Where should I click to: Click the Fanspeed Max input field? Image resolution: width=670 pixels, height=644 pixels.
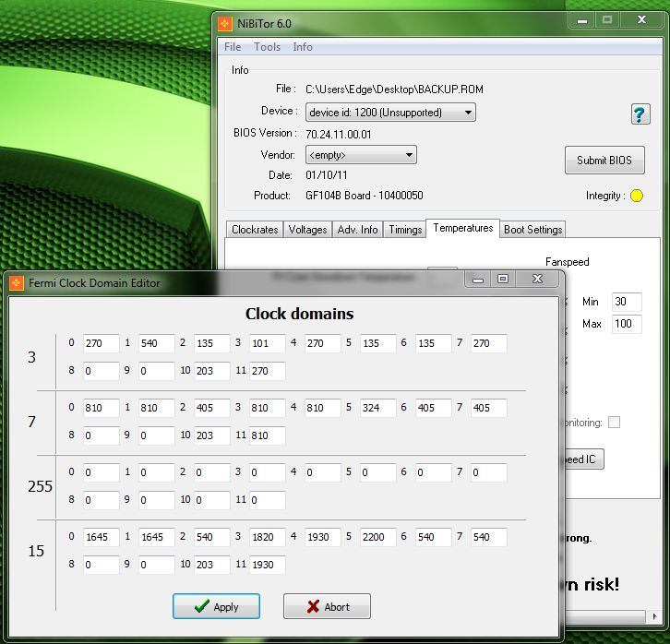click(x=627, y=323)
